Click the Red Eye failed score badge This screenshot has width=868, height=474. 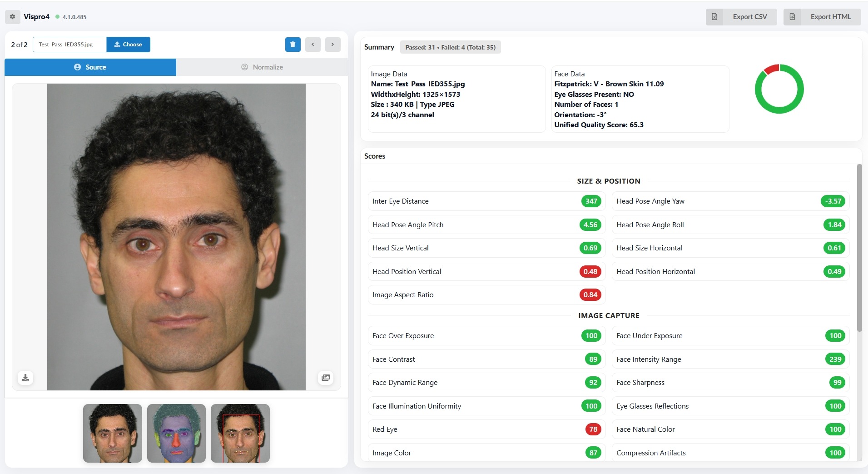tap(593, 429)
